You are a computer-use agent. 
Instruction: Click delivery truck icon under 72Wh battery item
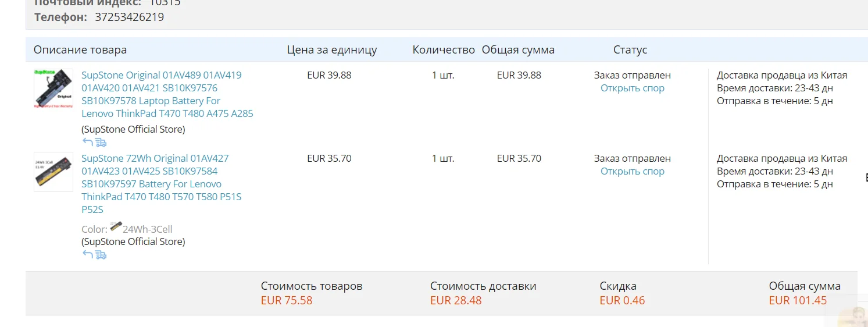click(101, 254)
